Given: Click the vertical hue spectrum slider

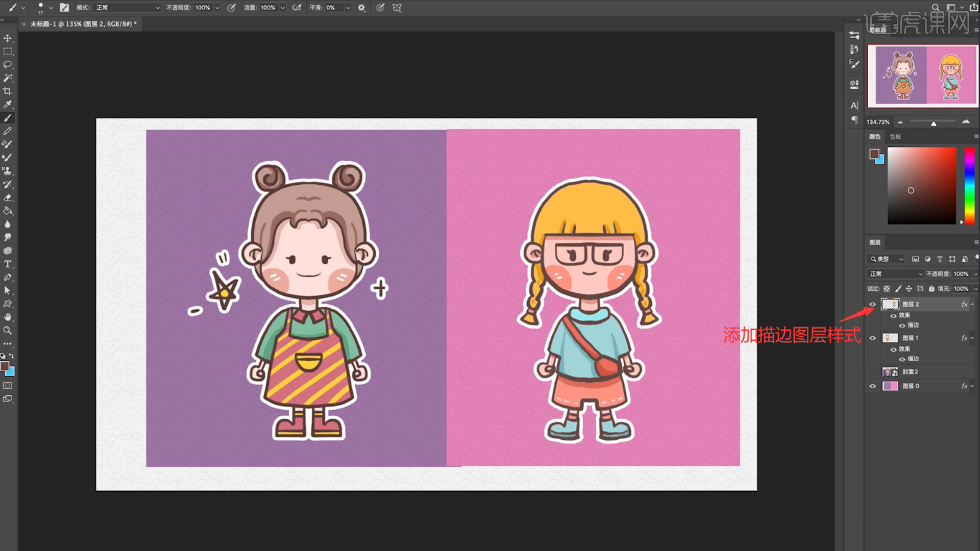Looking at the screenshot, I should point(969,186).
